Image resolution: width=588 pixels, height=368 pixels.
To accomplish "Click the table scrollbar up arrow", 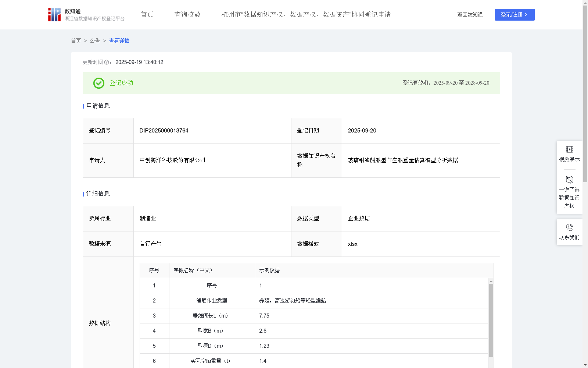I will tap(491, 281).
